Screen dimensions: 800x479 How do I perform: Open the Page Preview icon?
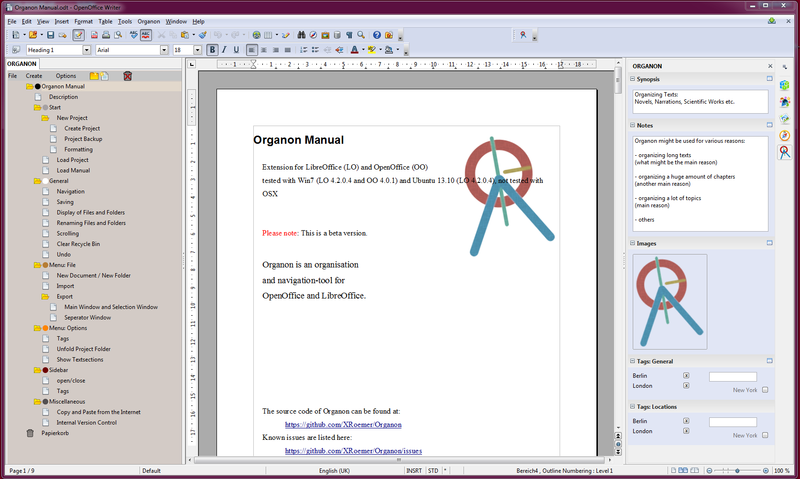coord(118,35)
